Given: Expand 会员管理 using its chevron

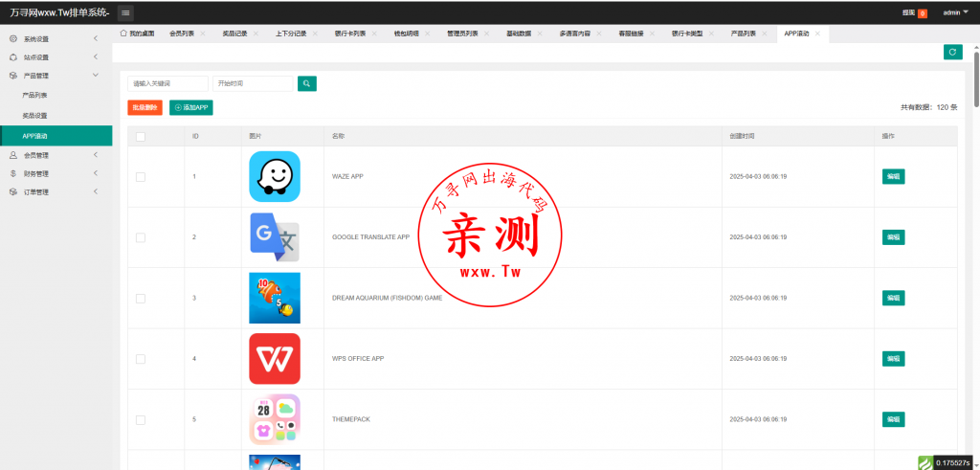Looking at the screenshot, I should [96, 155].
